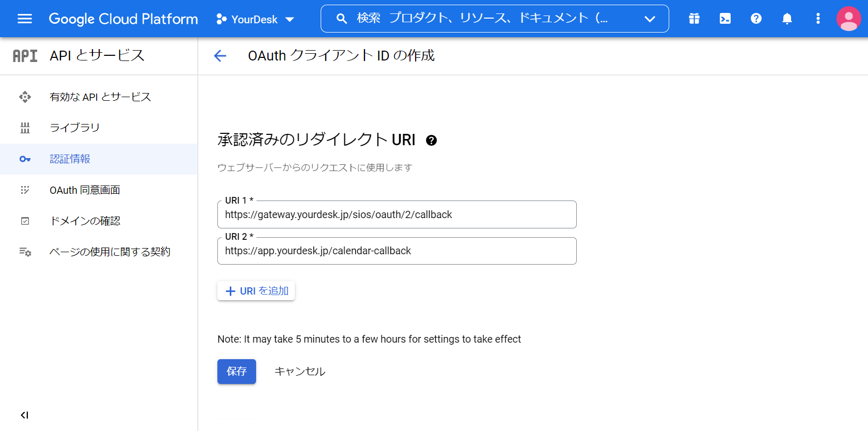Activate the Cloud Shell terminal icon

tap(725, 19)
